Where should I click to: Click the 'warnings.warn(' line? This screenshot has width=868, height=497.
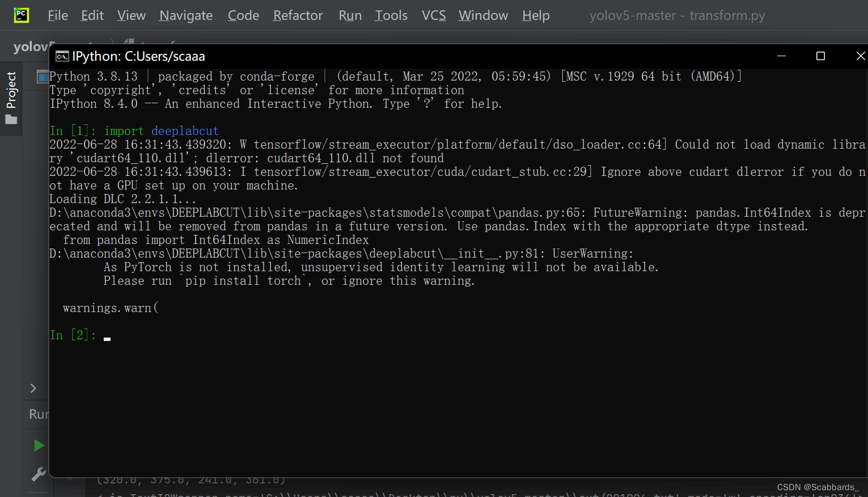tap(111, 308)
